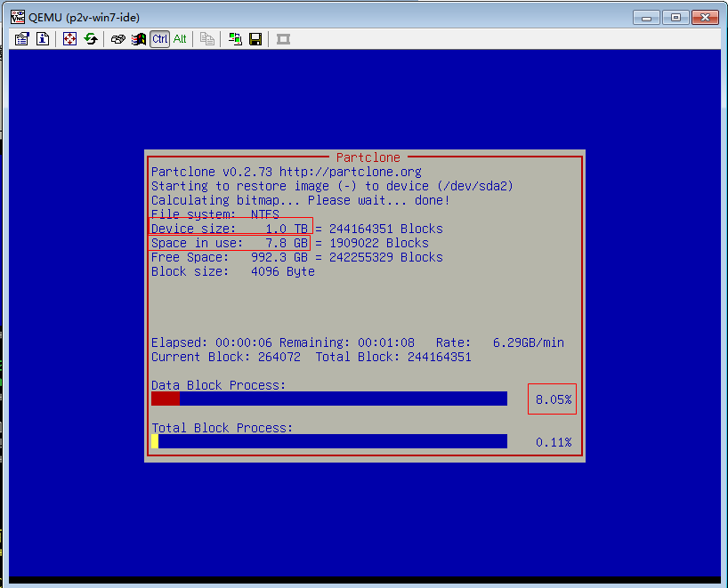Image resolution: width=728 pixels, height=588 pixels.
Task: Request a screen refresh
Action: coord(91,39)
